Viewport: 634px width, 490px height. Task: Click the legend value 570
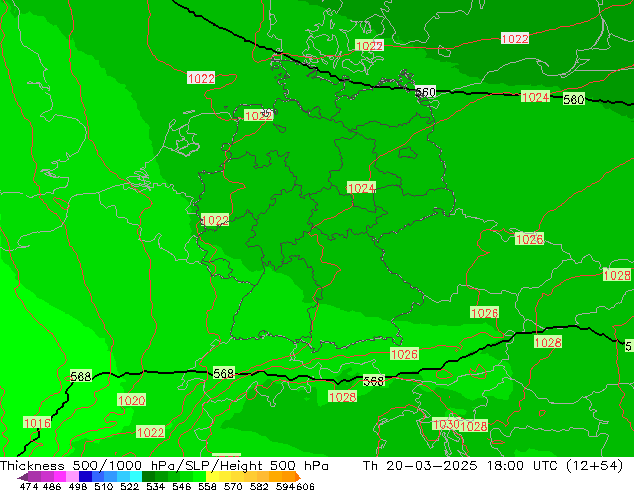[233, 486]
